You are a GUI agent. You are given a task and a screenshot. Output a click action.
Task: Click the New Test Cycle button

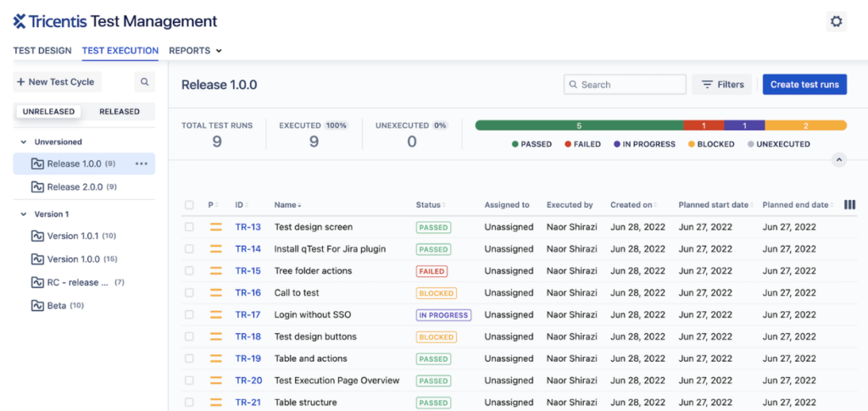click(x=58, y=82)
